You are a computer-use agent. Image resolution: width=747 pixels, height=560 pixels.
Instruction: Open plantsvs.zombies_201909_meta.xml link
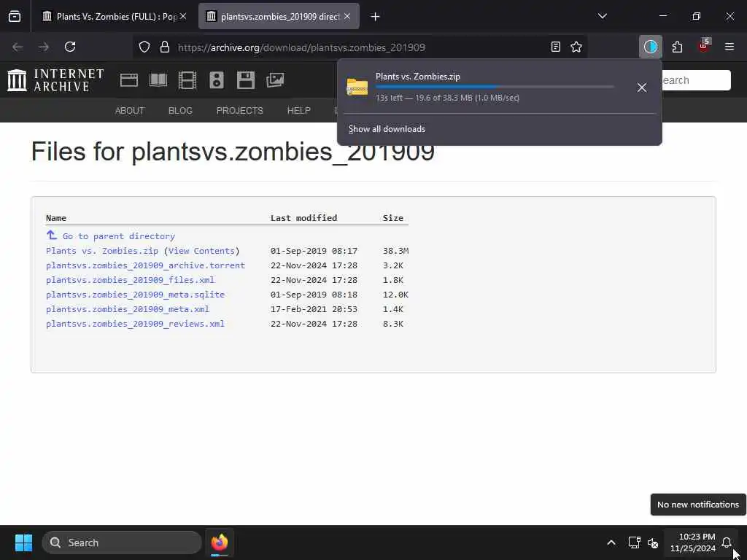click(128, 309)
